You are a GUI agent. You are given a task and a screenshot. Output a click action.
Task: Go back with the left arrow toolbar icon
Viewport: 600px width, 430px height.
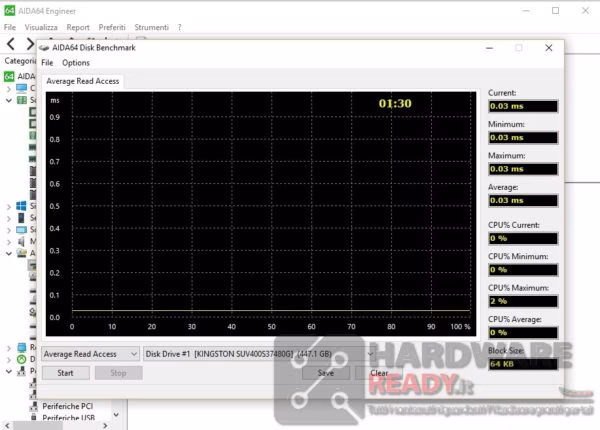[11, 44]
